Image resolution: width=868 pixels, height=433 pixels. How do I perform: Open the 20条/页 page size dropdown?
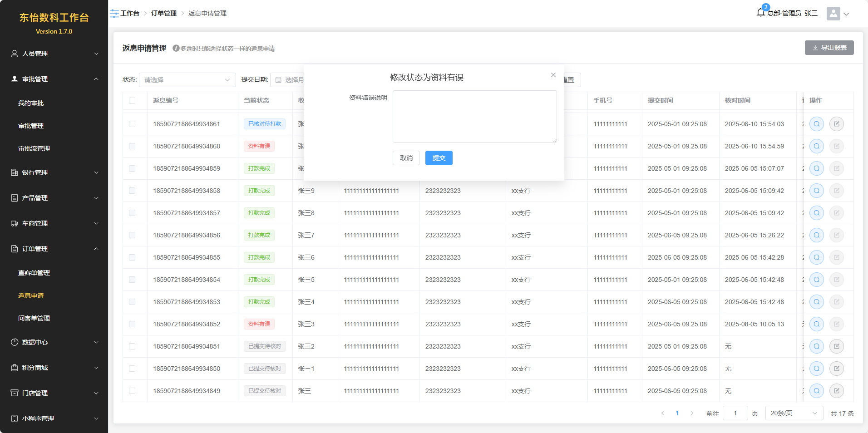pyautogui.click(x=794, y=413)
